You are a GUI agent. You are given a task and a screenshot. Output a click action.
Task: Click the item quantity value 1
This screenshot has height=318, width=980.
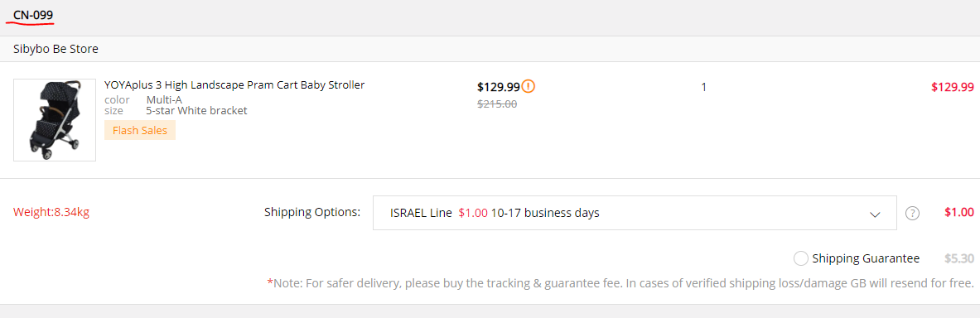704,87
